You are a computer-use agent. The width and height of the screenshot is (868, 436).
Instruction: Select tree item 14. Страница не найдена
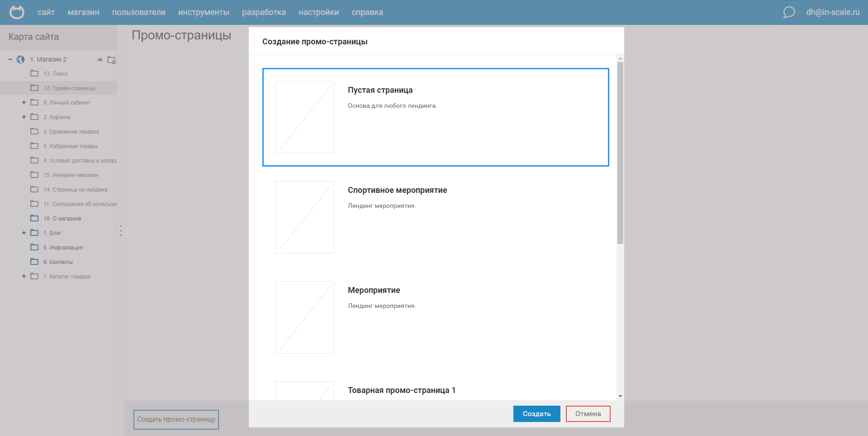tap(76, 190)
